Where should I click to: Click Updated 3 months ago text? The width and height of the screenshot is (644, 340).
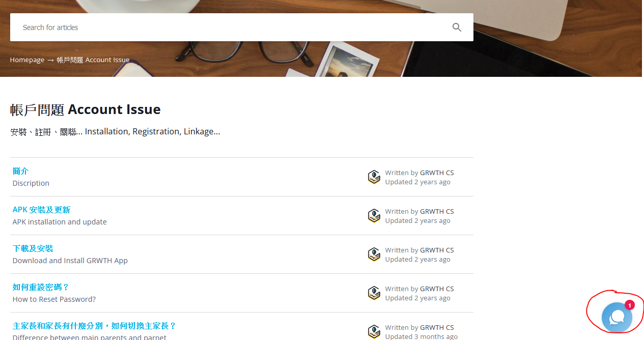[x=422, y=336]
